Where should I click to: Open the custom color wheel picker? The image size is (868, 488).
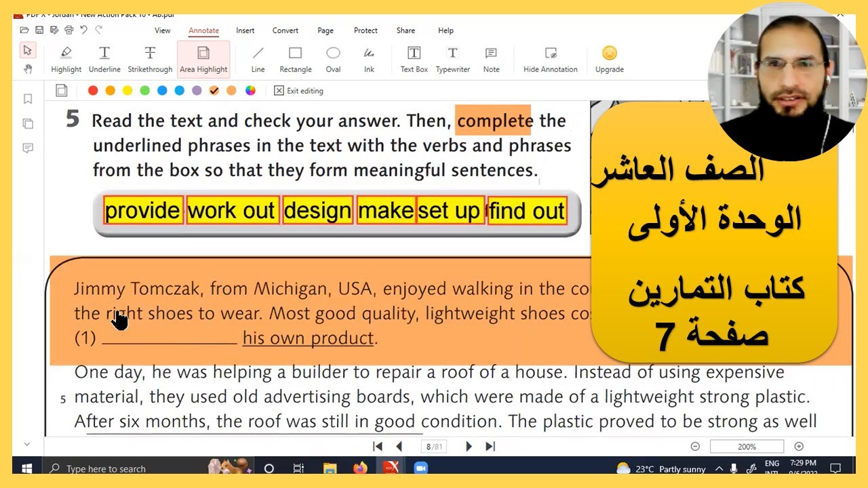click(x=250, y=91)
